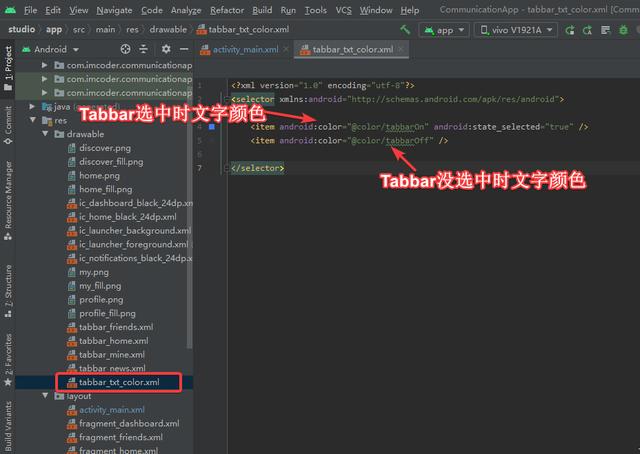
Task: Collapse the layout folder
Action: 45,396
